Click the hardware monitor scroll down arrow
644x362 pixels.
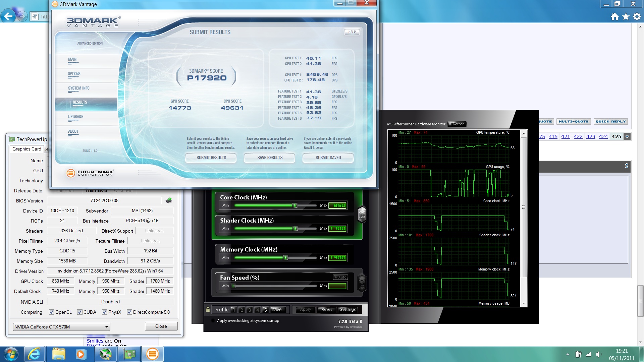tap(523, 304)
